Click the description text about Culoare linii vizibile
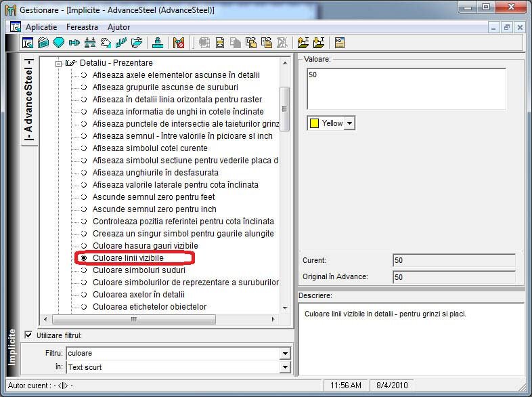The width and height of the screenshot is (532, 397). pyautogui.click(x=385, y=314)
